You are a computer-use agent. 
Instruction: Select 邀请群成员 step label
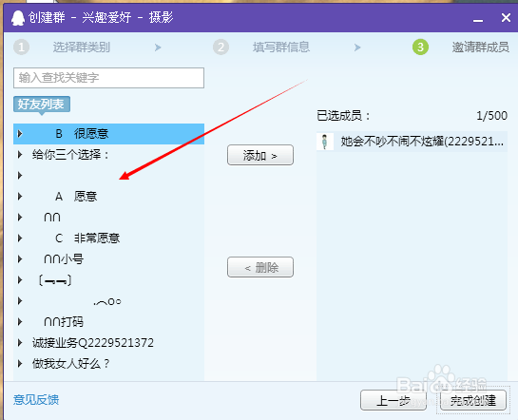[x=480, y=48]
